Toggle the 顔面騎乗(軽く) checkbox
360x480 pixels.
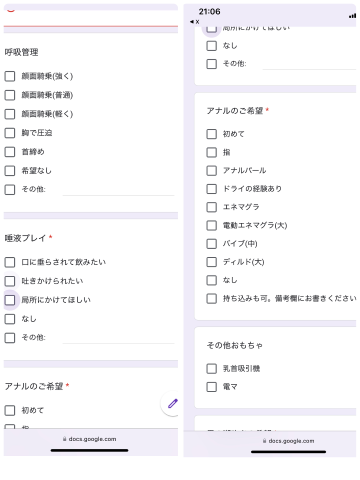10,114
